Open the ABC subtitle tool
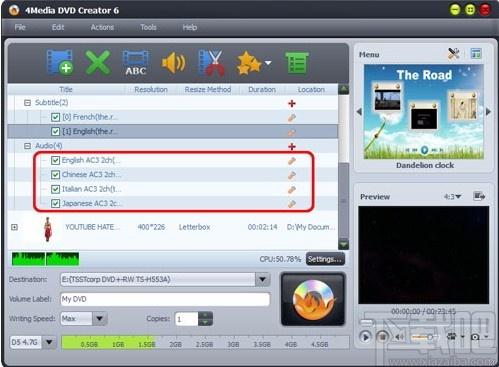The image size is (499, 367). point(135,62)
